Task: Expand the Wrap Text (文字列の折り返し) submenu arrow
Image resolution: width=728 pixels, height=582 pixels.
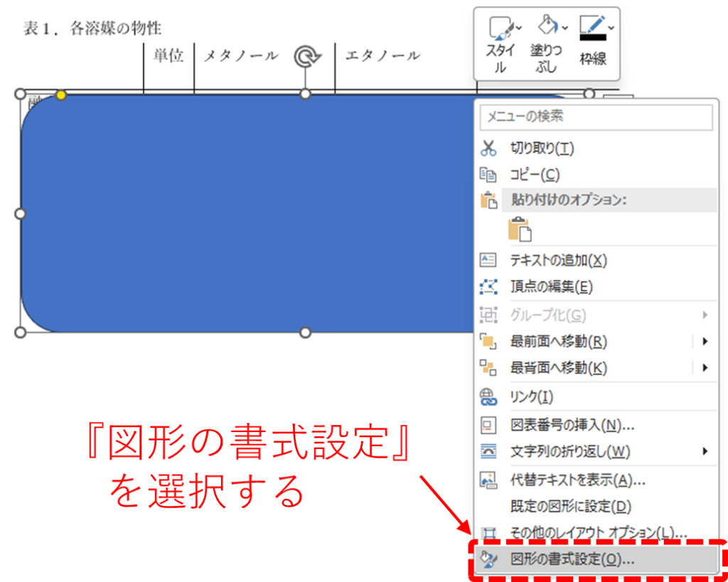Action: (x=705, y=451)
